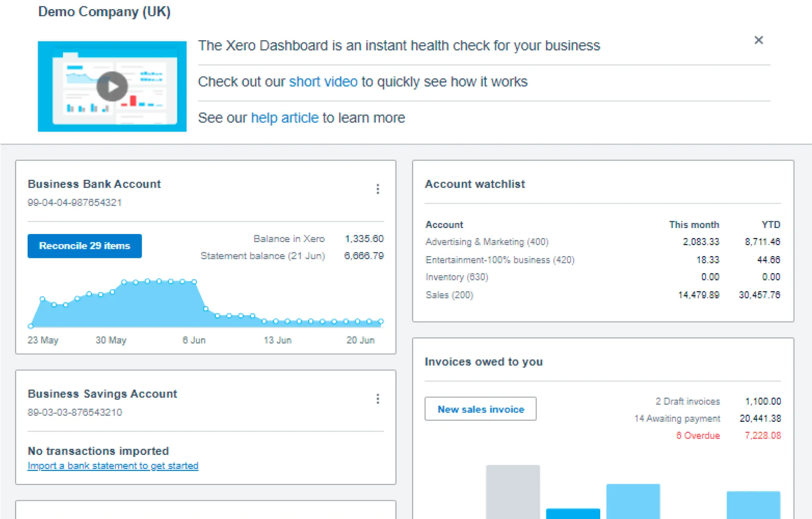Click the grey bar in invoices chart
The image size is (812, 519).
(513, 491)
